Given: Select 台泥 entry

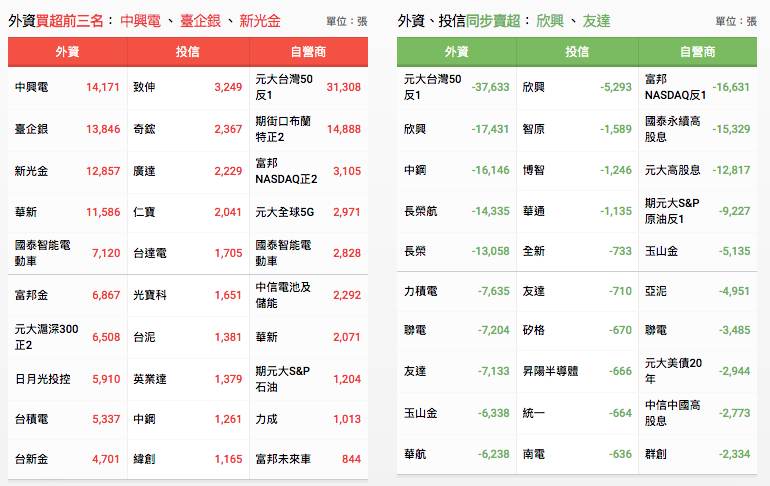Looking at the screenshot, I should 144,337.
